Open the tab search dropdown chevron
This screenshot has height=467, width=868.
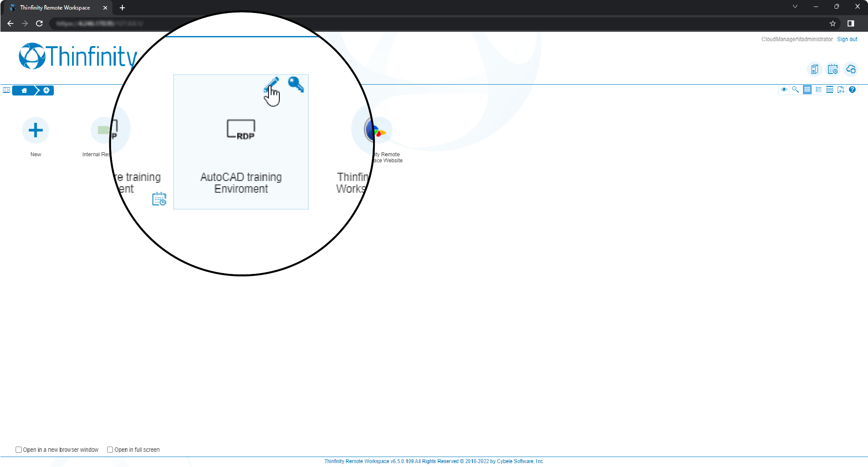point(795,7)
